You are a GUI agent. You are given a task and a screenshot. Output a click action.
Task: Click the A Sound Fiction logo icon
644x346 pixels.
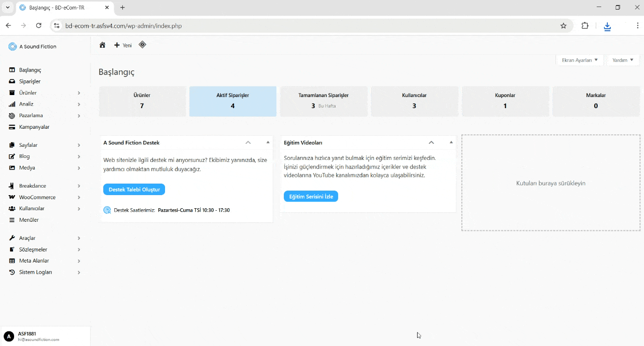click(13, 47)
